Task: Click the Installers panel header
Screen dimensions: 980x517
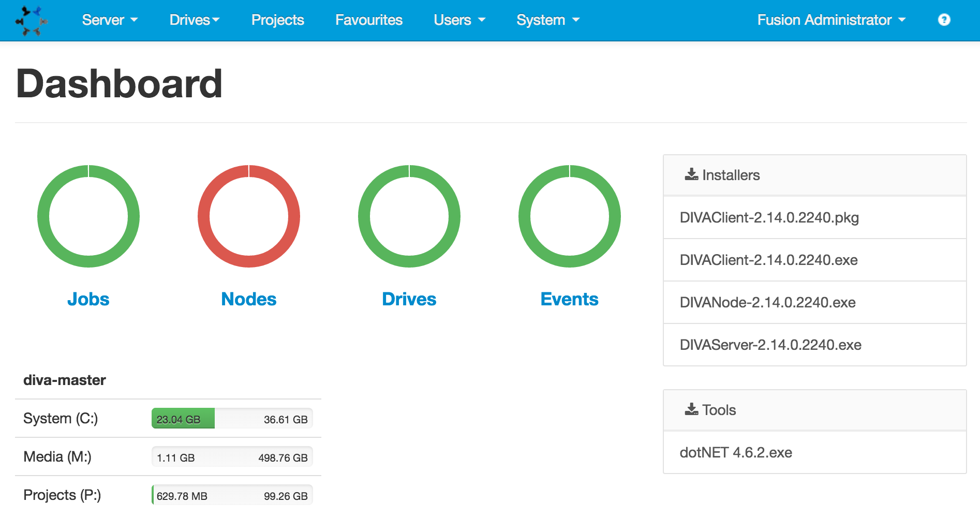Action: click(815, 175)
